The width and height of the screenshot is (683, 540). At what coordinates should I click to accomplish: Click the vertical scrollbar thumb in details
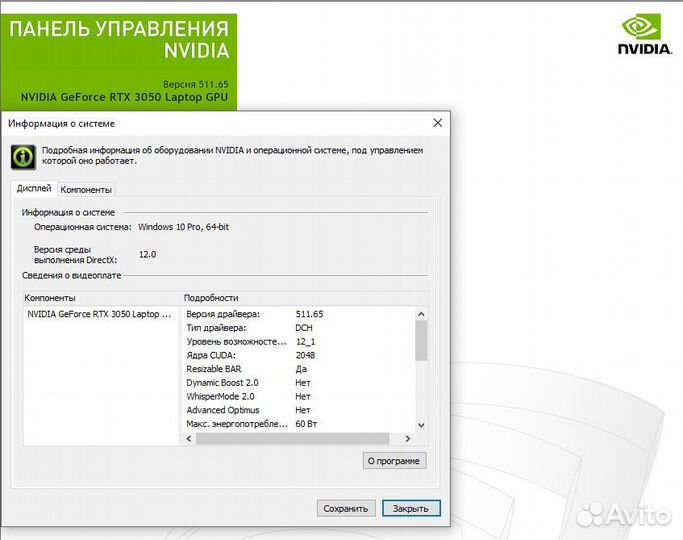tap(421, 340)
